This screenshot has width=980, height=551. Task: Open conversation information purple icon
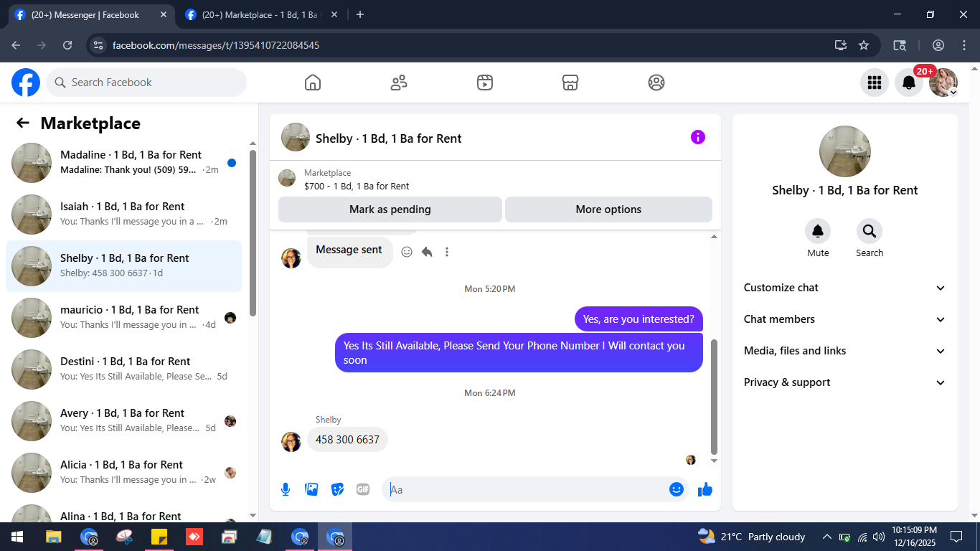point(698,137)
